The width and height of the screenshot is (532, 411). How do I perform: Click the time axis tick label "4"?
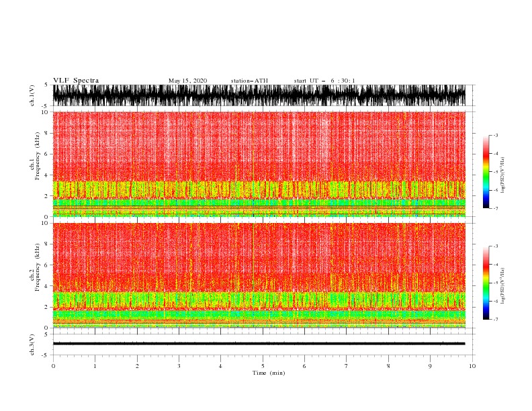click(x=221, y=366)
